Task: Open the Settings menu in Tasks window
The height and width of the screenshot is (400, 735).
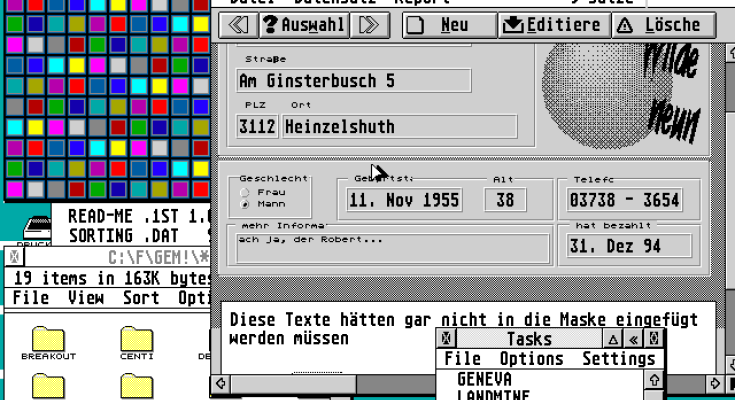Action: point(618,359)
